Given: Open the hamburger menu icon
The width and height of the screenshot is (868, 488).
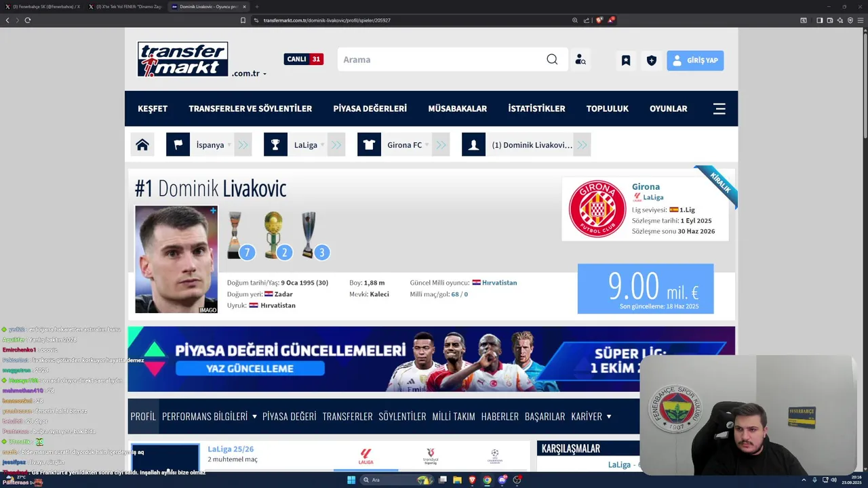Looking at the screenshot, I should 719,108.
